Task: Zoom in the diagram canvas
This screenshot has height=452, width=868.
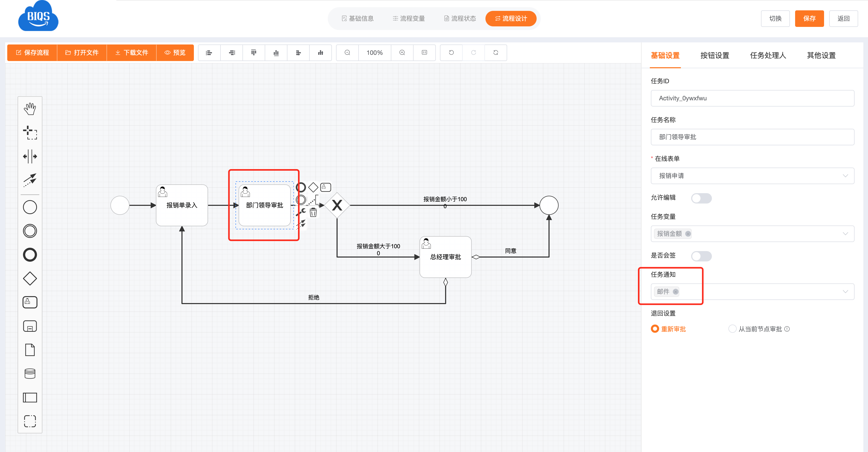Action: (x=402, y=52)
